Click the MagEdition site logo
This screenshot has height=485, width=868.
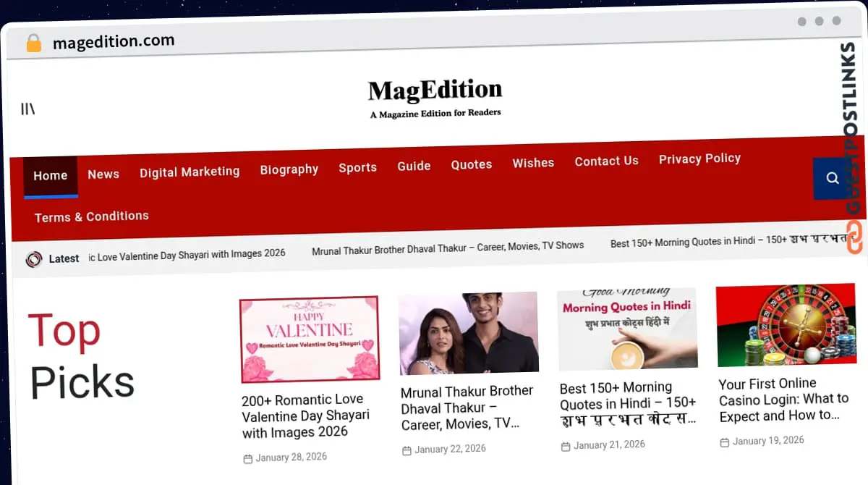pos(435,97)
